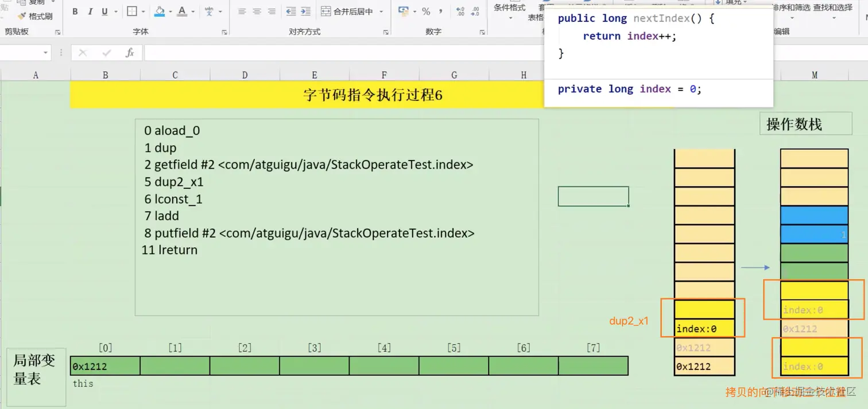Open accounting format dropdown arrow

[414, 11]
